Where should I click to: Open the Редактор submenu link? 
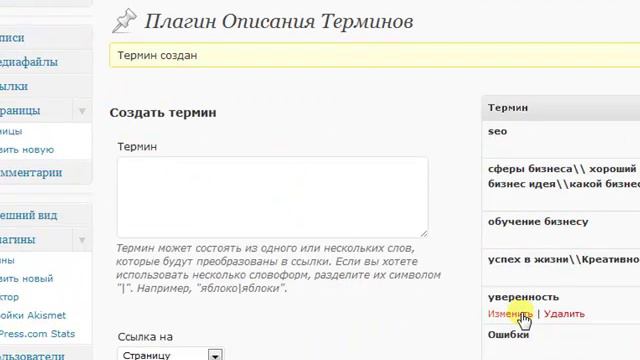click(9, 297)
